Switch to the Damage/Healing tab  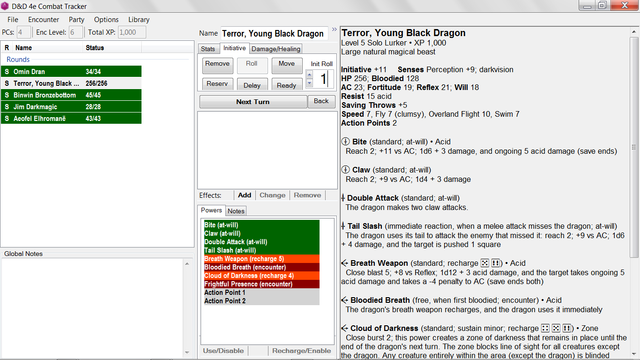276,49
